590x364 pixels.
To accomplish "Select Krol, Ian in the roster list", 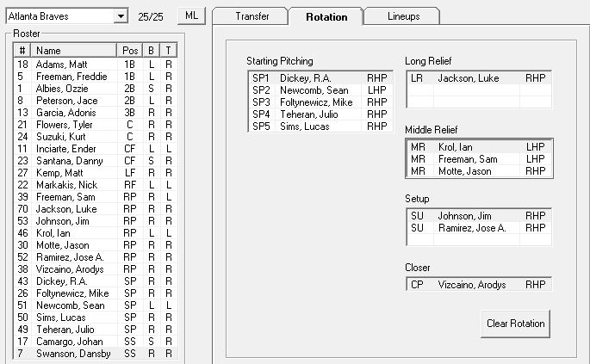I will pos(96,232).
